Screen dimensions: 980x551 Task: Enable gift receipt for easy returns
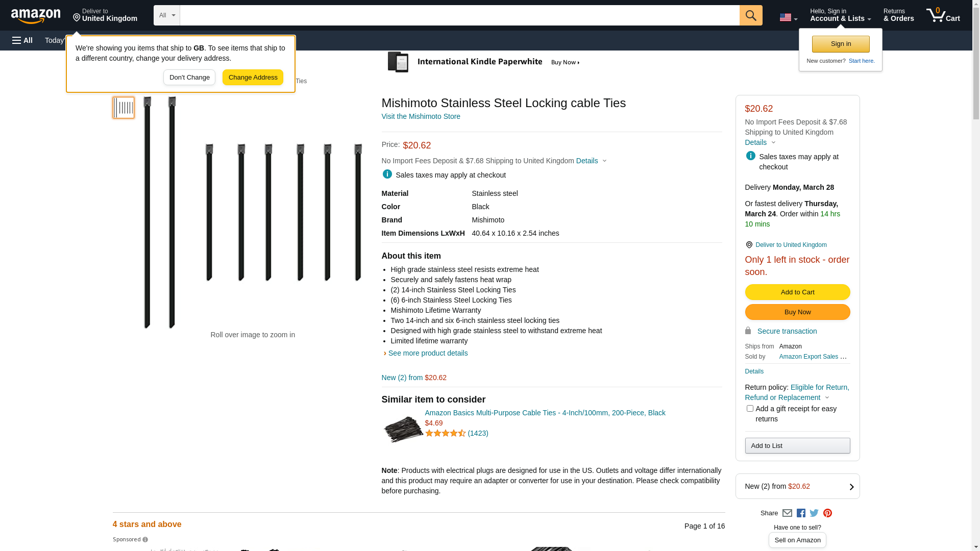tap(750, 409)
